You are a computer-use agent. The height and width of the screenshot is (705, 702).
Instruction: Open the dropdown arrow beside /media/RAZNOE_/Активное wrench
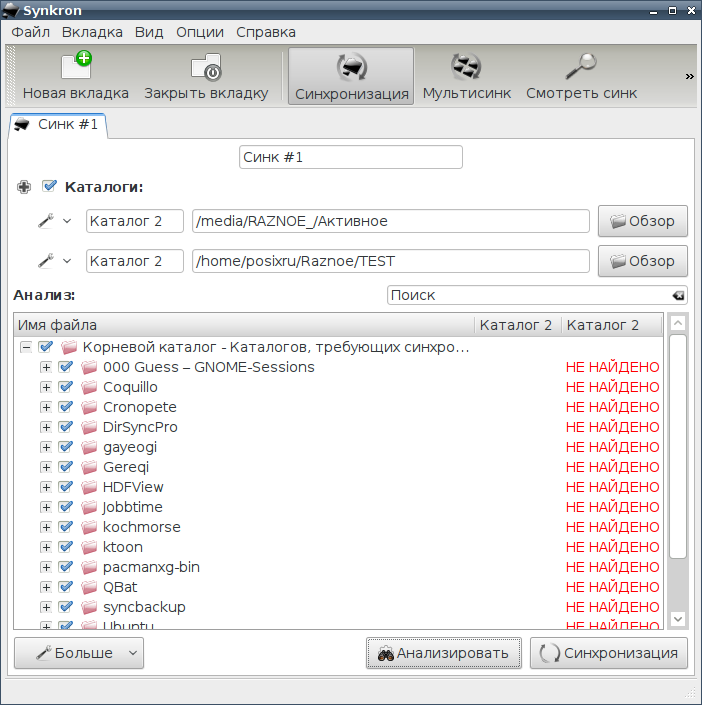pyautogui.click(x=67, y=221)
